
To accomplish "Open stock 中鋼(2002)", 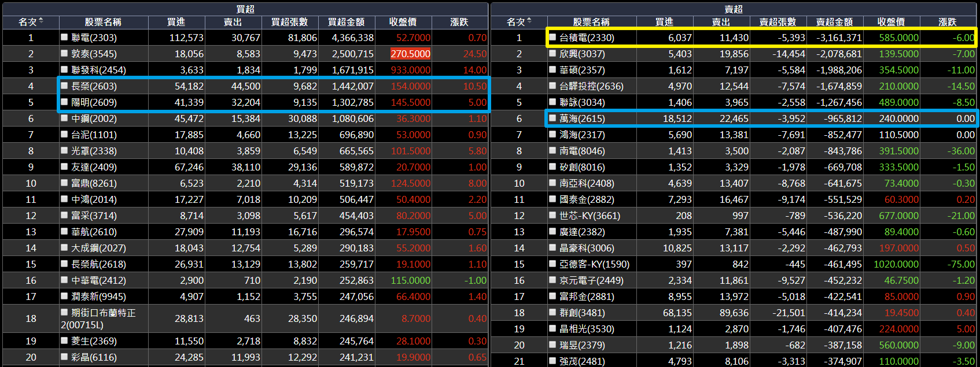I will pos(94,118).
